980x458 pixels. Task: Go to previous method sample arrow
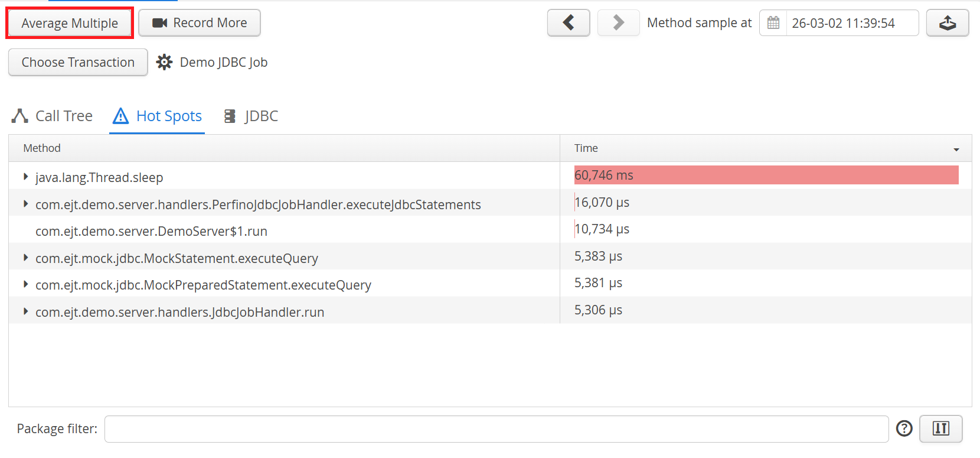click(x=568, y=23)
